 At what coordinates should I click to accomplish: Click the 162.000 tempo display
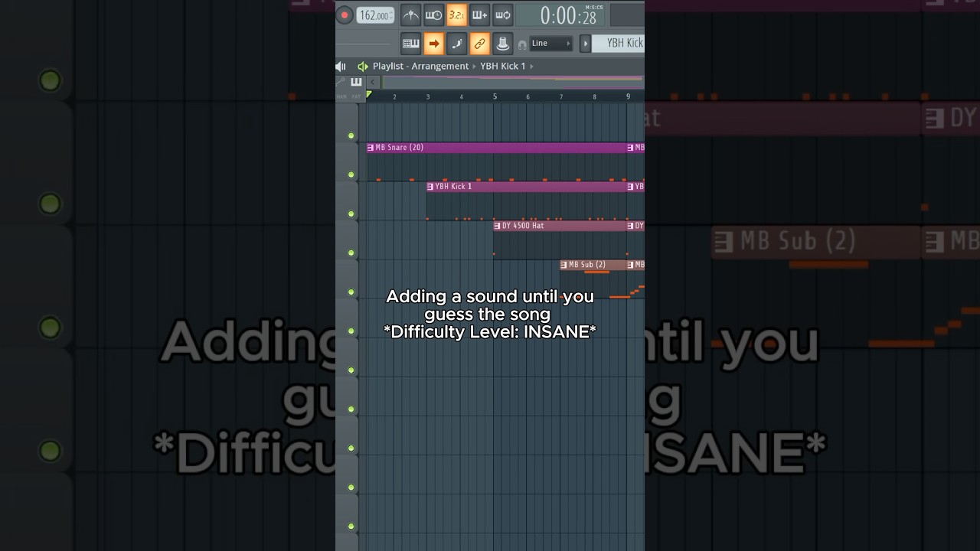375,15
